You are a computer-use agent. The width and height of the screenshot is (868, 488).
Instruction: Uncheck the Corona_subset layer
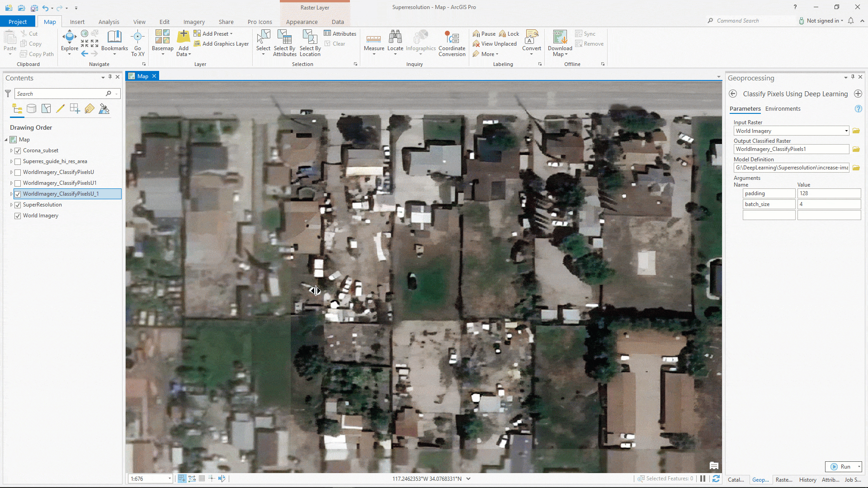pos(18,150)
